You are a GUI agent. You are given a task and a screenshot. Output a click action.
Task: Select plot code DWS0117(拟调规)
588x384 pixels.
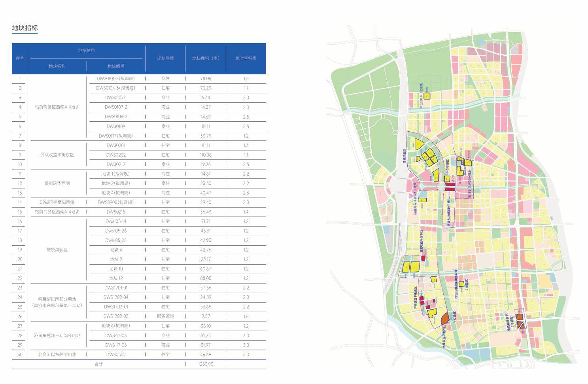[116, 136]
